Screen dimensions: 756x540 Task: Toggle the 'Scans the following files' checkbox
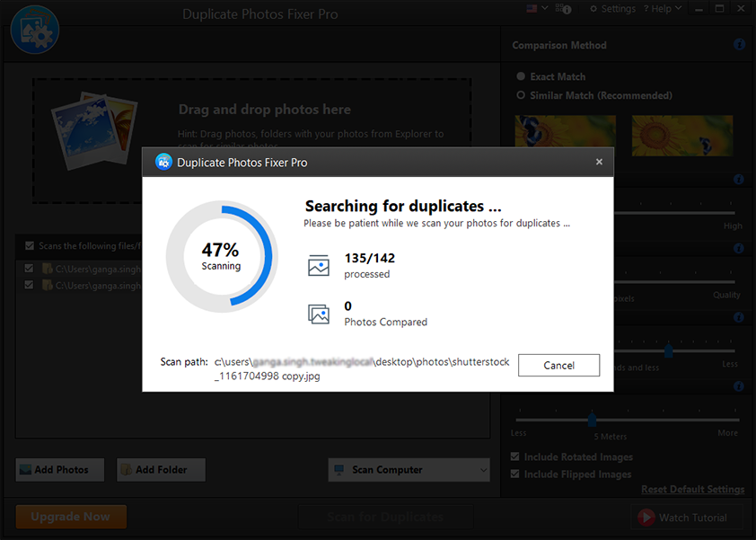[30, 245]
